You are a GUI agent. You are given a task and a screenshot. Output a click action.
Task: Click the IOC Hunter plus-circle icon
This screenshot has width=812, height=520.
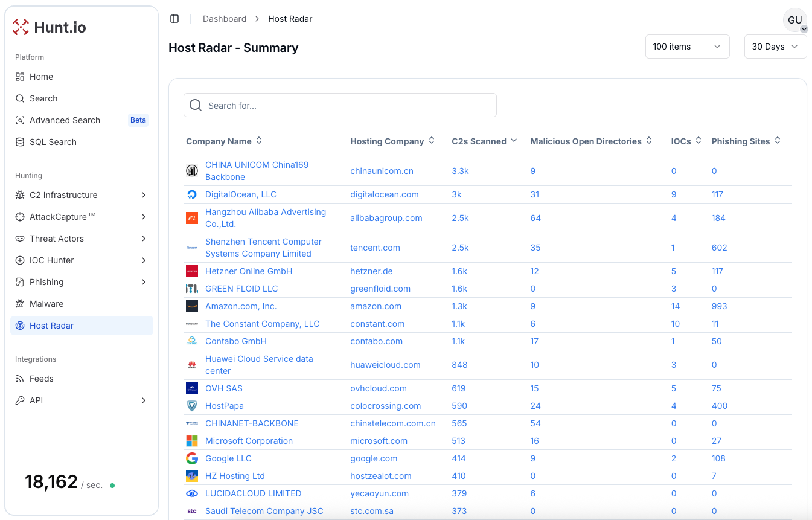[x=20, y=260]
